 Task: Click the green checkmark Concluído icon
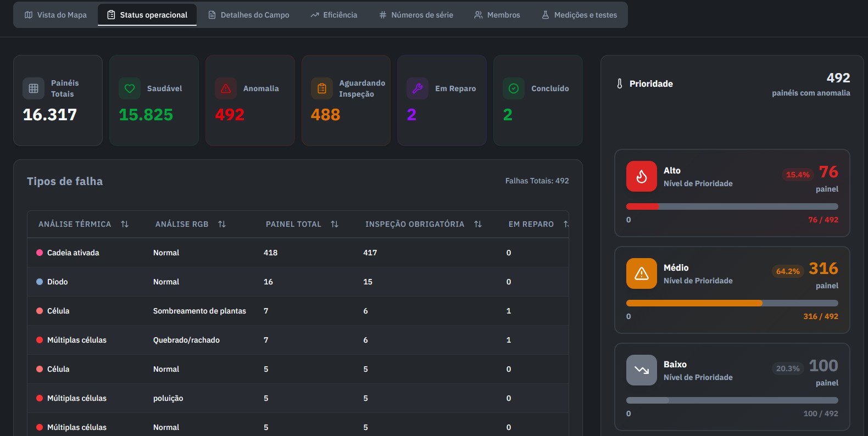(x=514, y=88)
